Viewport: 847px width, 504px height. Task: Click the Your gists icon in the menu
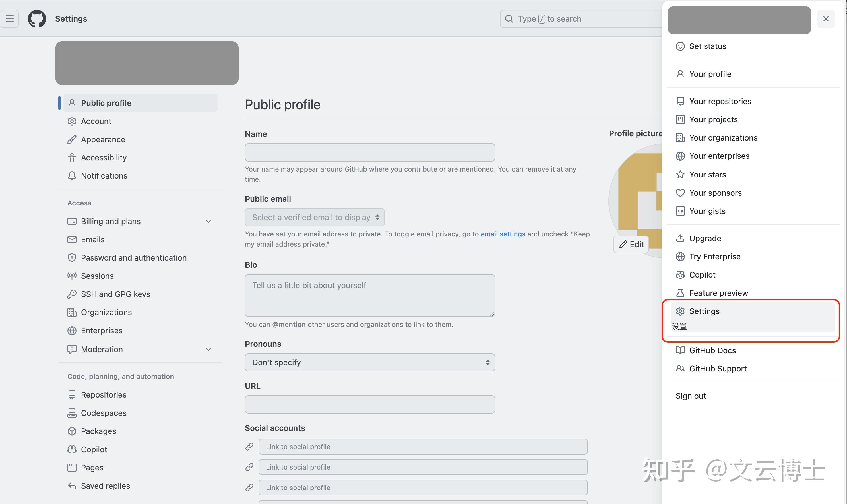[680, 211]
